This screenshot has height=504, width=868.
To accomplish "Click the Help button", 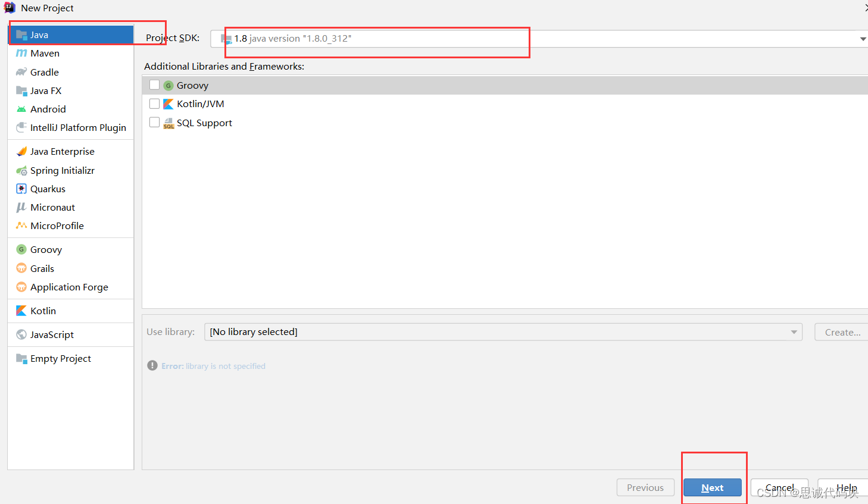I will pyautogui.click(x=843, y=487).
